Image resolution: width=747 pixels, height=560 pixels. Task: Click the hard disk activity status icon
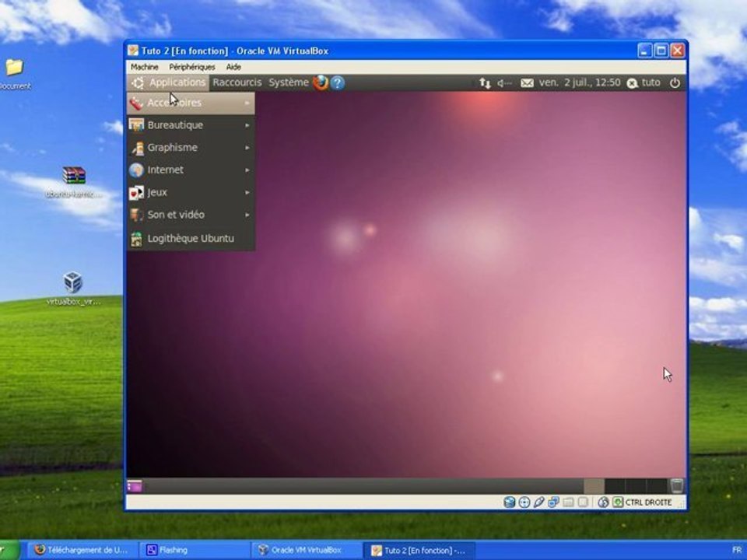509,502
